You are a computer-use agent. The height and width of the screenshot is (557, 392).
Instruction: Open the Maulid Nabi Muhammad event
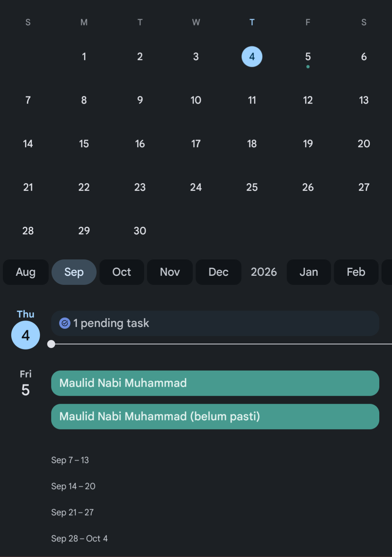pyautogui.click(x=215, y=383)
